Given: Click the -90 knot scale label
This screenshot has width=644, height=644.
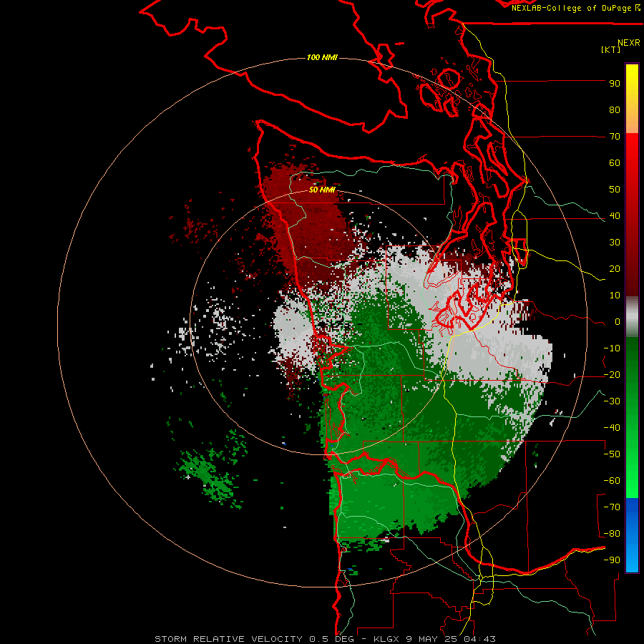Looking at the screenshot, I should [612, 560].
